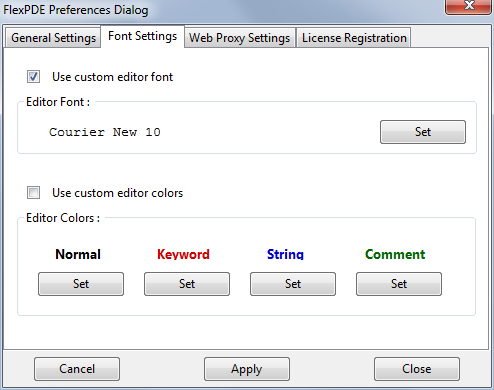Click Set button under Comment color
This screenshot has width=494, height=390.
tap(399, 284)
